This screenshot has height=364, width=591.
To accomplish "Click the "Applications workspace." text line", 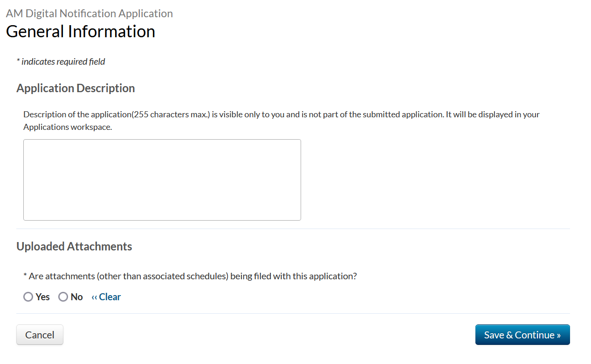I will click(x=68, y=127).
